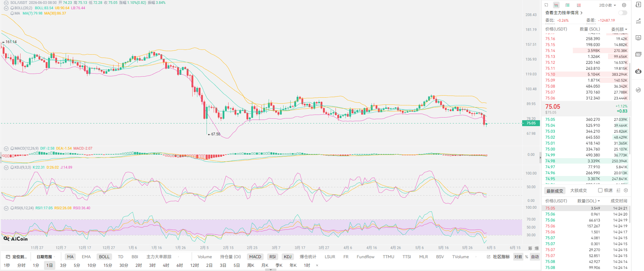Image resolution: width=644 pixels, height=271 pixels.
Task: Select the 周K timeframe
Action: coord(251,265)
